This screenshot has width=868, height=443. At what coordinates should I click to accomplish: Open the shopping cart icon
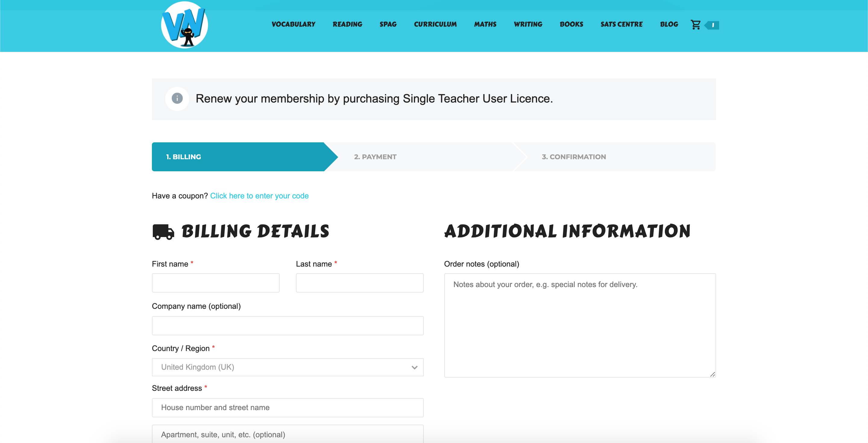click(x=696, y=25)
